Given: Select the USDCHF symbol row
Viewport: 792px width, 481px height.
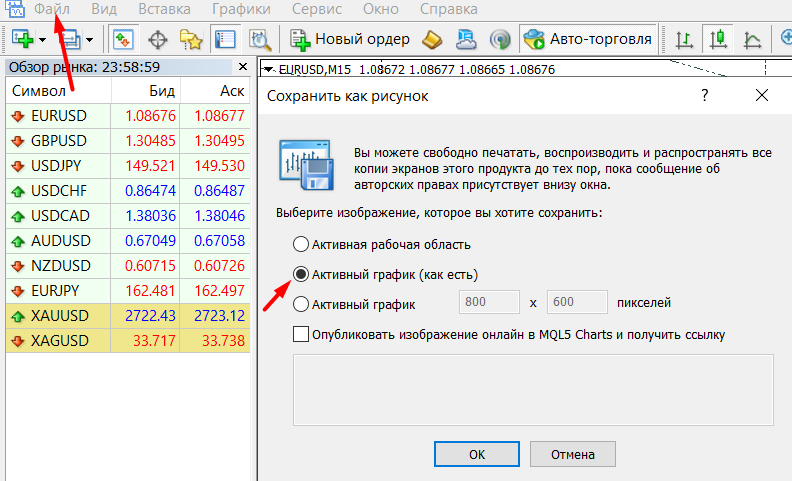Looking at the screenshot, I should (128, 191).
